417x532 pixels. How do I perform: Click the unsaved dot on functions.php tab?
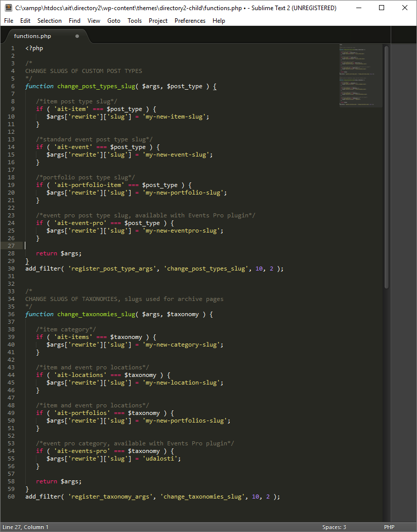point(77,36)
